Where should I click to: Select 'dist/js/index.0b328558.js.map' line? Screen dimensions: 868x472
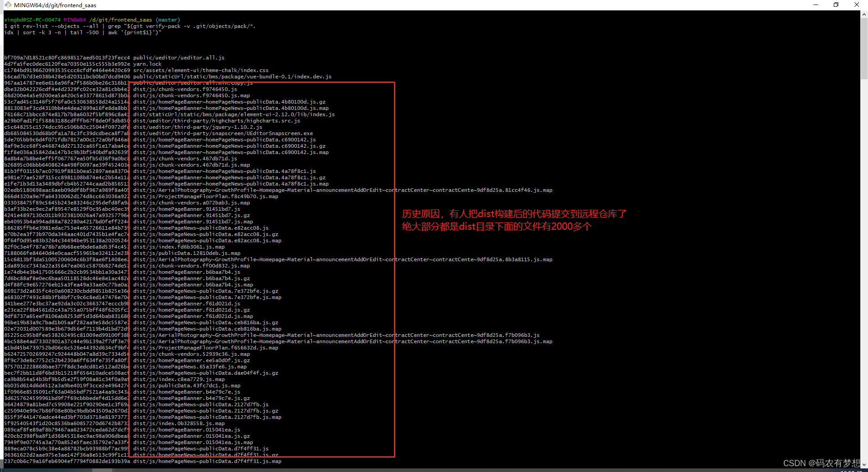point(179,423)
